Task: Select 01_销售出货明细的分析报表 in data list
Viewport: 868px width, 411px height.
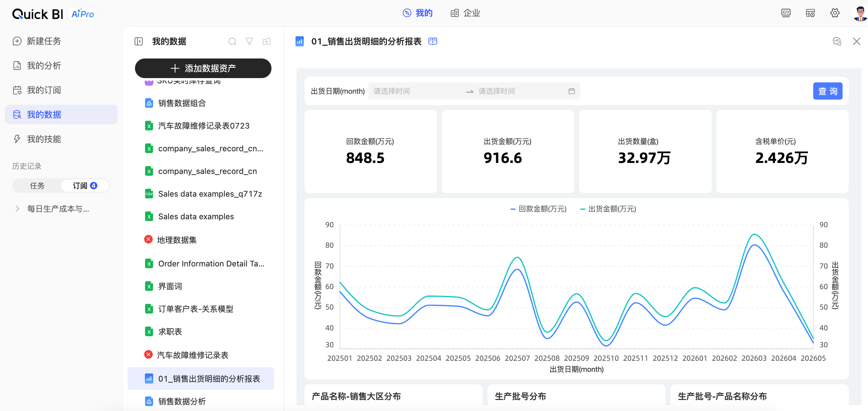Action: [201, 379]
